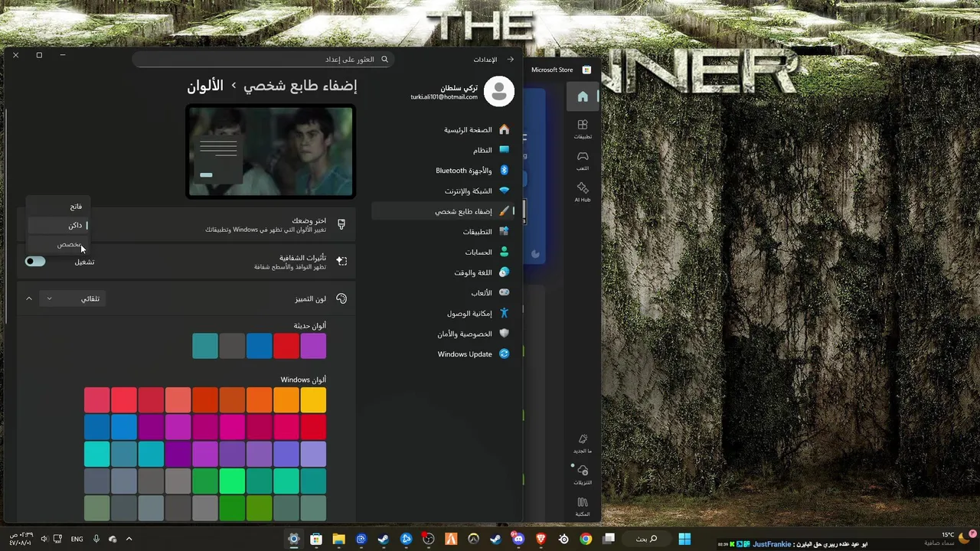Open the weather widget showing 15°C
The width and height of the screenshot is (980, 551).
pos(946,539)
